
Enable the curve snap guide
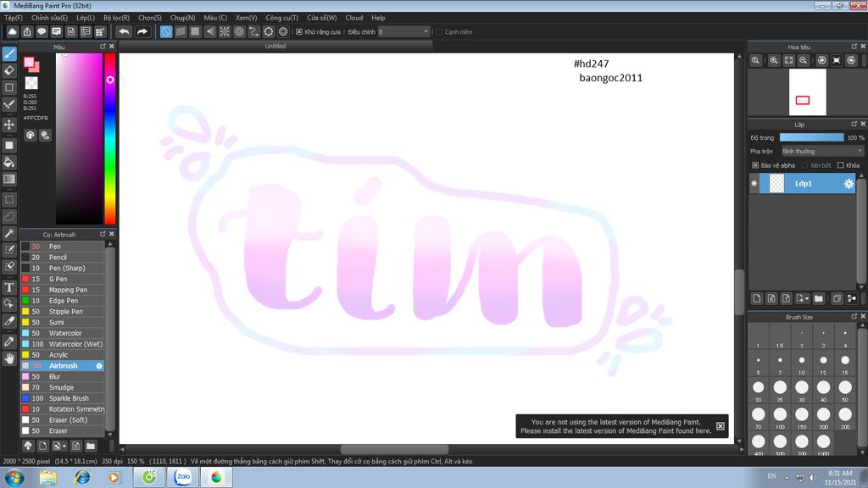pyautogui.click(x=253, y=31)
